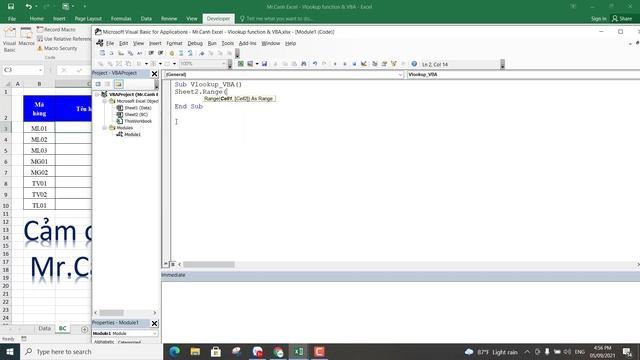The width and height of the screenshot is (640, 360).
Task: Click Record Macro in the Developer ribbon
Action: point(56,29)
